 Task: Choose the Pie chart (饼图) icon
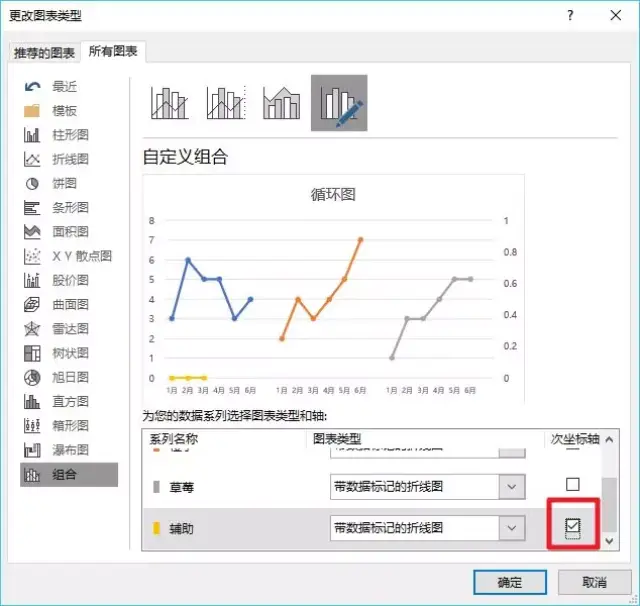click(32, 184)
